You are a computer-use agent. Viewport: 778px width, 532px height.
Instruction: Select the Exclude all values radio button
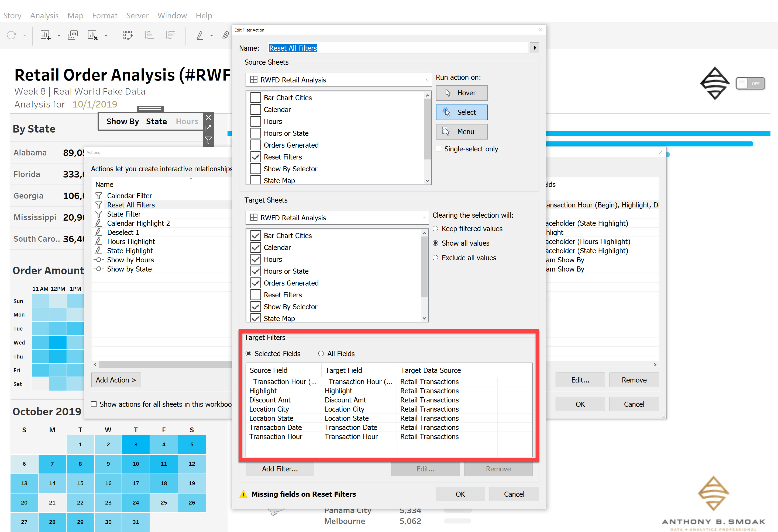click(436, 258)
